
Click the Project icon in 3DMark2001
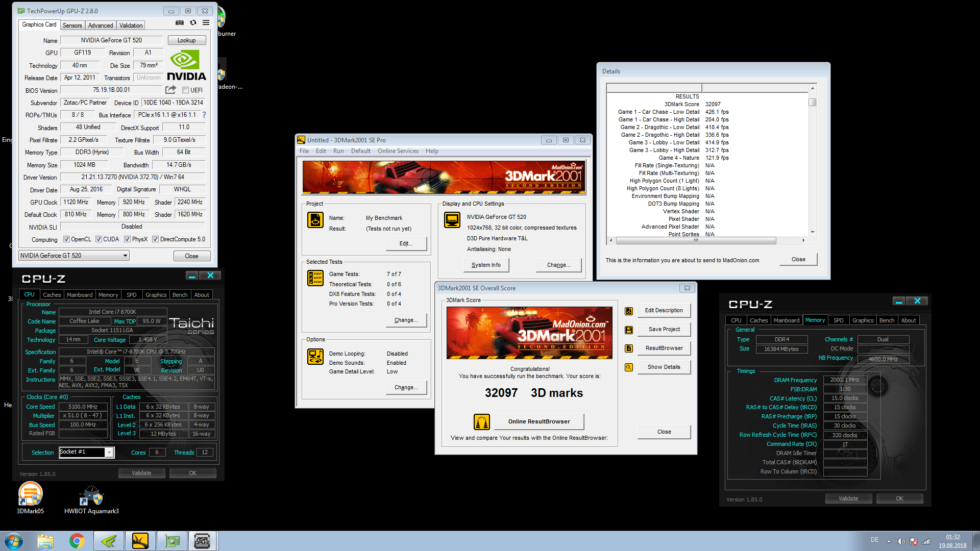[315, 220]
